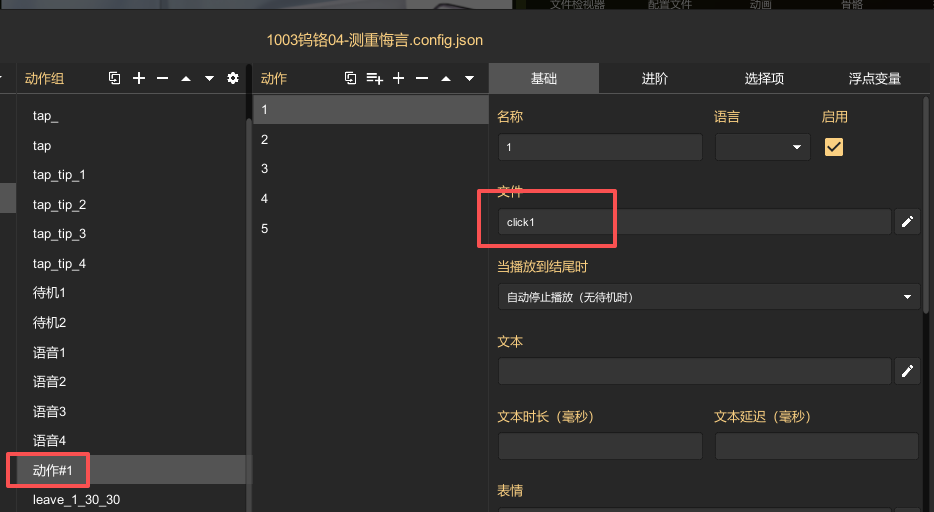Switch to the 进阶 tab

pos(654,78)
